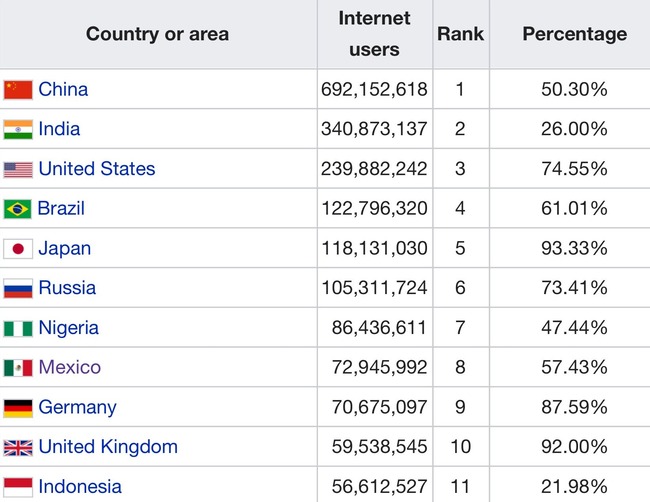
Task: Follow the United States link
Action: (97, 168)
